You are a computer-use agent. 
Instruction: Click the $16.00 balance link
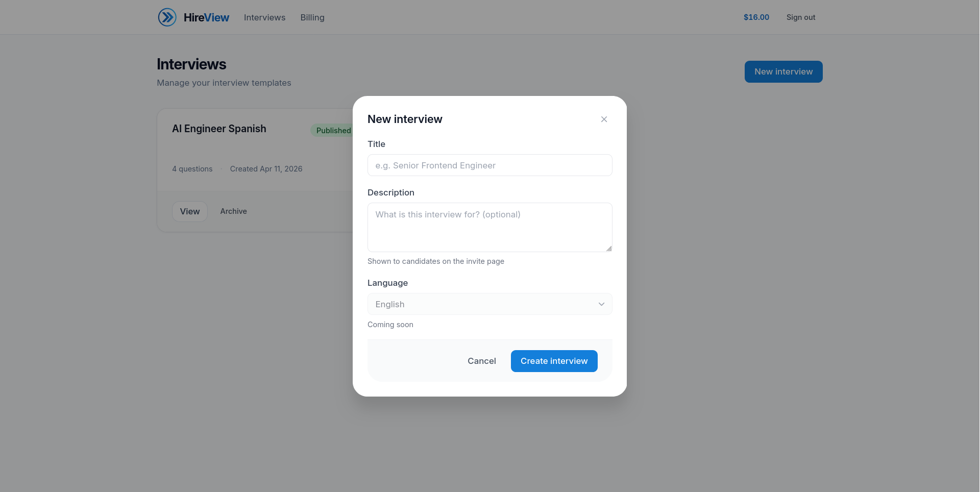756,17
